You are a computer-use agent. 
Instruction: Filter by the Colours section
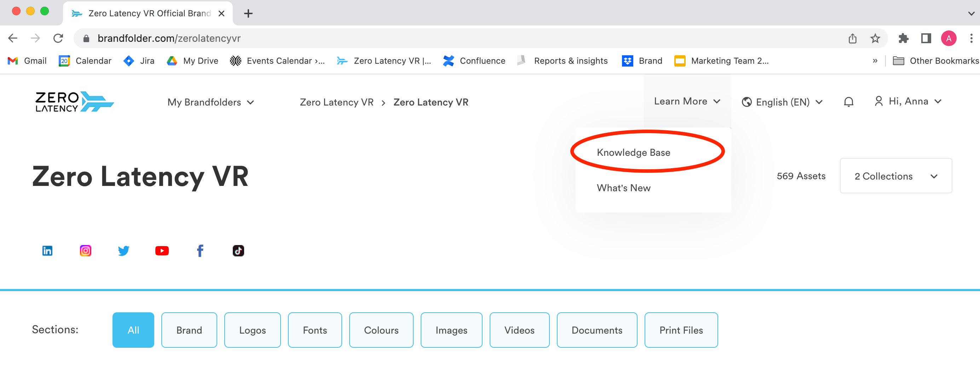coord(381,330)
